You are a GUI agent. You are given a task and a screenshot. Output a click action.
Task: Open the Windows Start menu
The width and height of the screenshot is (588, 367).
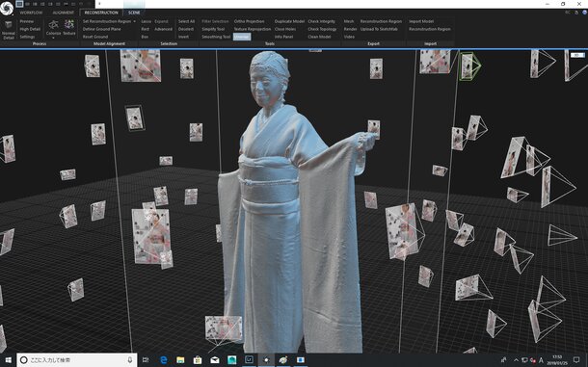tap(8, 360)
